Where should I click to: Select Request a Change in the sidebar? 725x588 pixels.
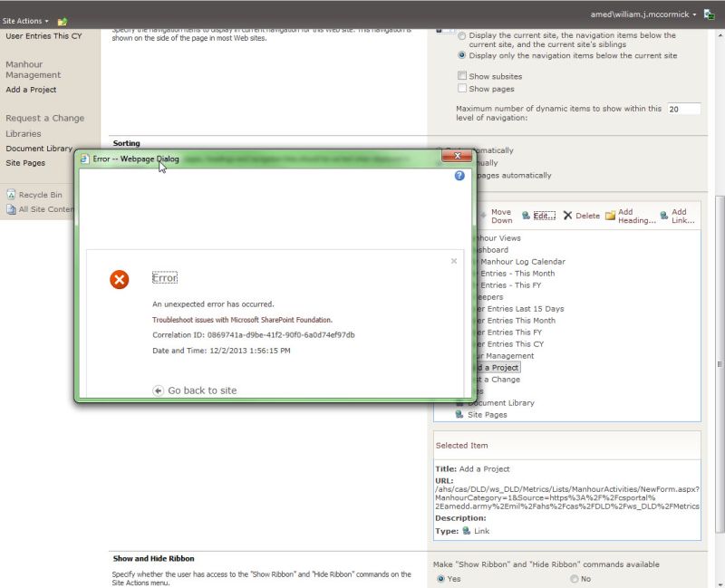(x=46, y=117)
